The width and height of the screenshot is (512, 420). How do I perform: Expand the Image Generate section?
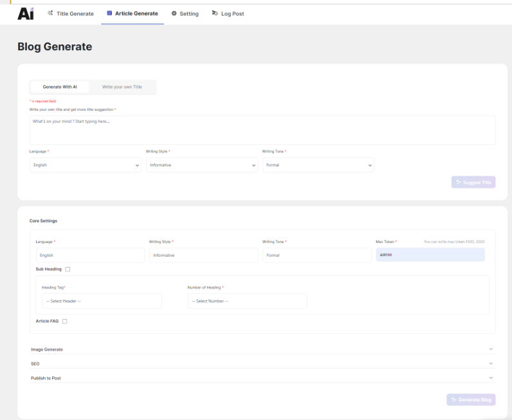point(262,349)
